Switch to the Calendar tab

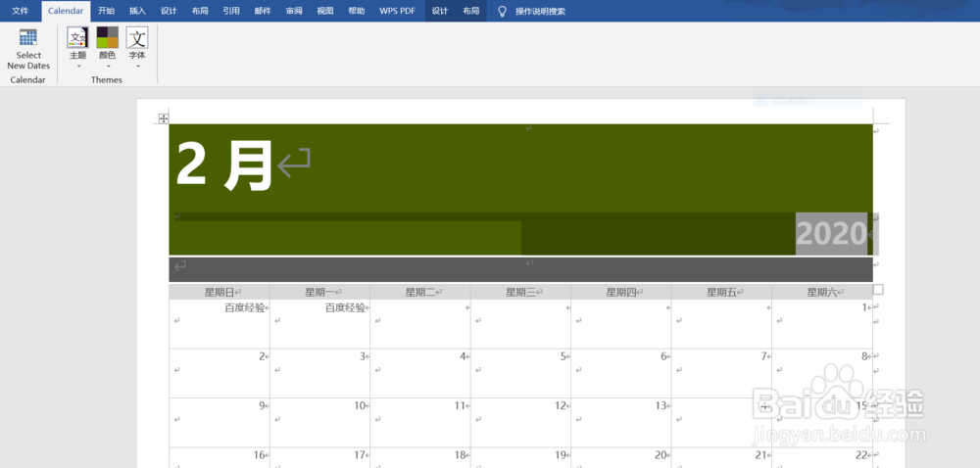click(66, 11)
